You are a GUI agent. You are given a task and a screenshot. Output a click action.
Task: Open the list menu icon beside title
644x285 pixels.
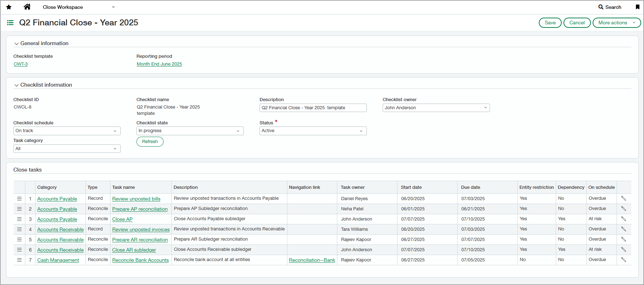tap(10, 23)
